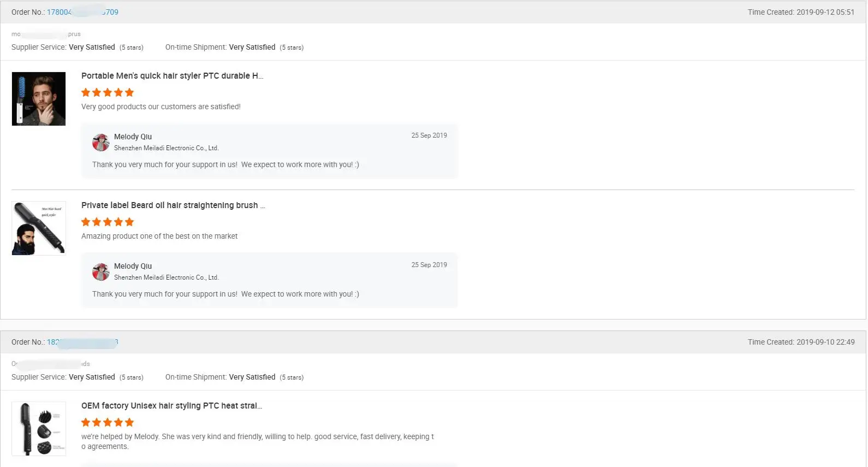Click the last star under Portable Men's styler
The width and height of the screenshot is (868, 467).
tap(129, 93)
